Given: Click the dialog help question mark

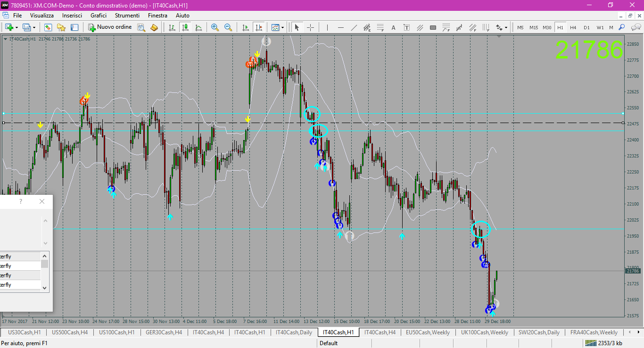Looking at the screenshot, I should (x=20, y=201).
